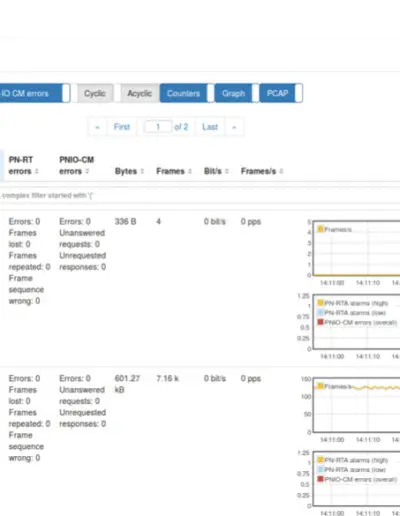400x516 pixels.
Task: Toggle the Counters column button
Action: [x=187, y=93]
